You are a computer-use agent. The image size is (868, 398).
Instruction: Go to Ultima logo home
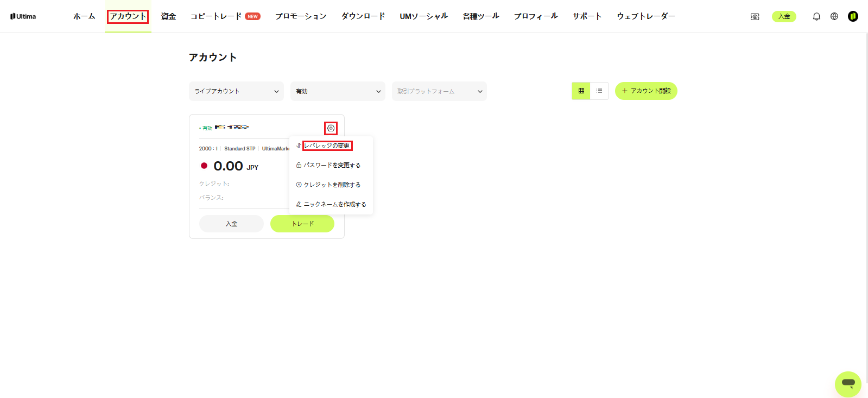pos(23,16)
